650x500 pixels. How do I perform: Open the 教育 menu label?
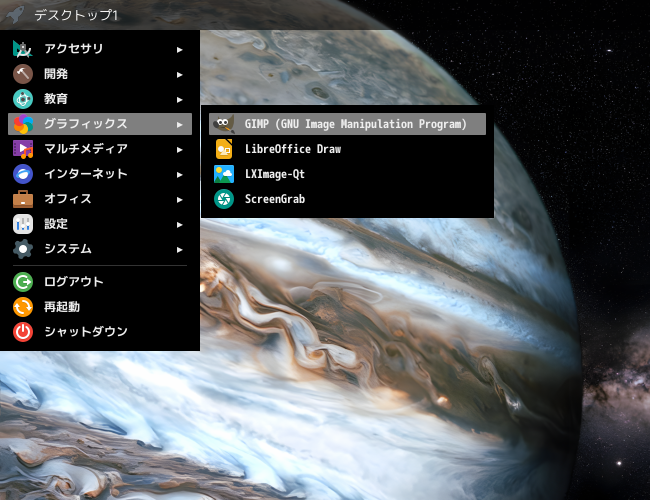click(x=56, y=99)
